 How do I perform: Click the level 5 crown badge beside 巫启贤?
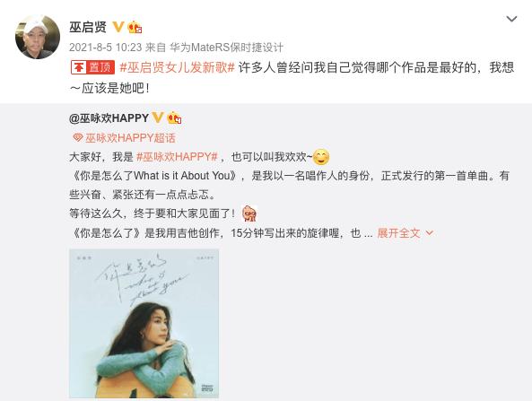(135, 27)
